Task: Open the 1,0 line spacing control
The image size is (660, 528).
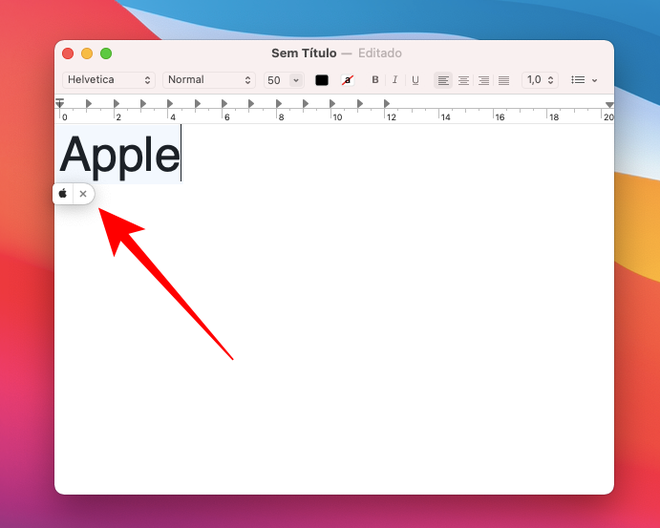Action: click(540, 80)
